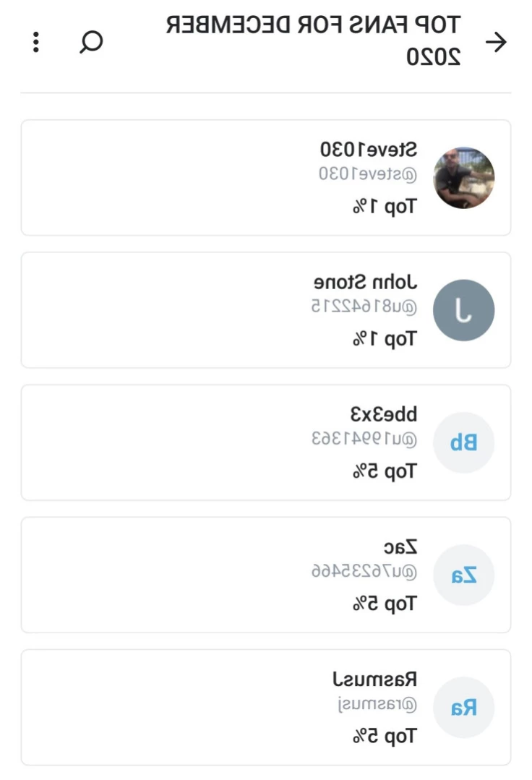Screen dimensions: 532x780
Task: Select the @u81642215 handle
Action: click(364, 307)
